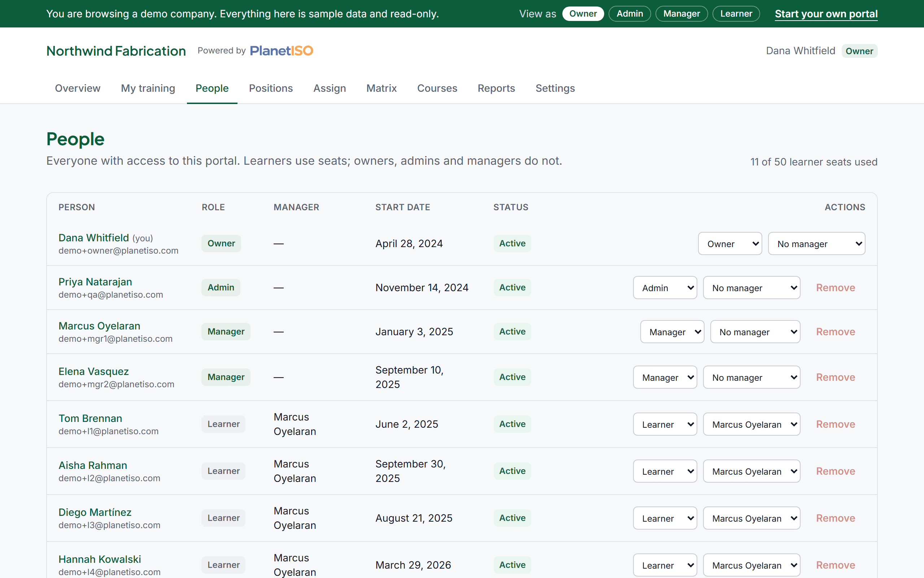Image resolution: width=924 pixels, height=578 pixels.
Task: Open Elena Vasquez's profile link
Action: pos(93,371)
